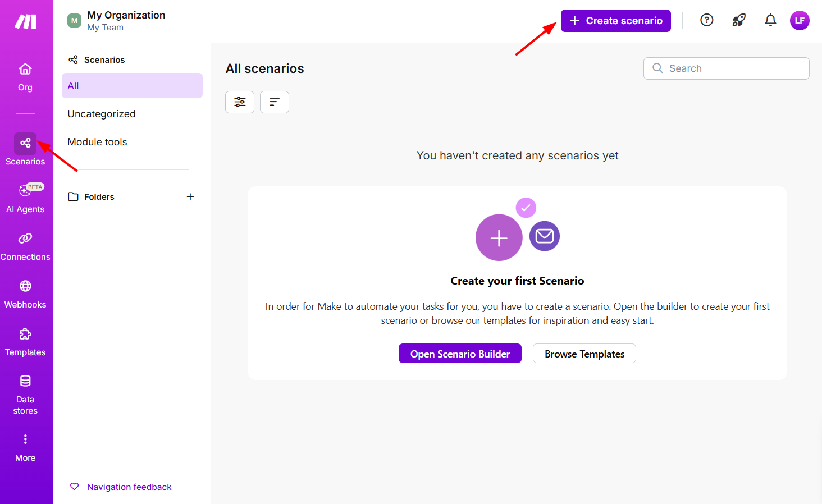This screenshot has height=504, width=822.
Task: Open the Webhooks globe icon
Action: tap(25, 286)
